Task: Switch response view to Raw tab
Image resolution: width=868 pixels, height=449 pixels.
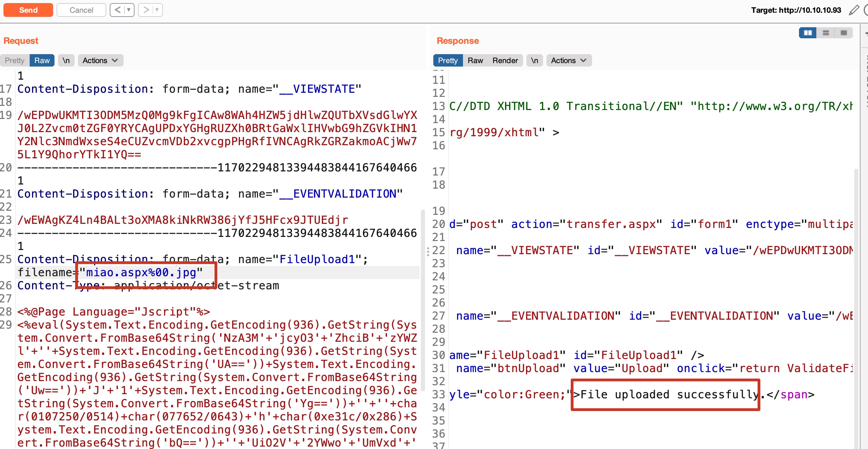Action: coord(475,60)
